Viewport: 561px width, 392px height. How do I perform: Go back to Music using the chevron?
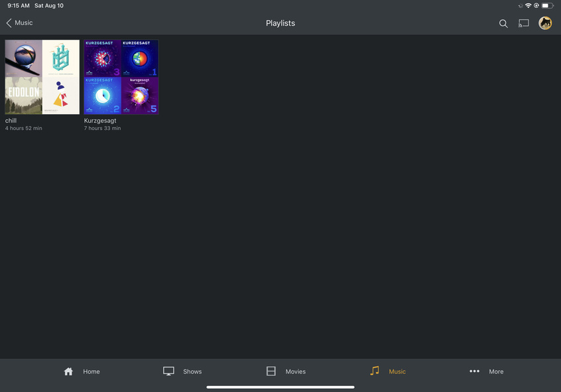click(x=9, y=23)
